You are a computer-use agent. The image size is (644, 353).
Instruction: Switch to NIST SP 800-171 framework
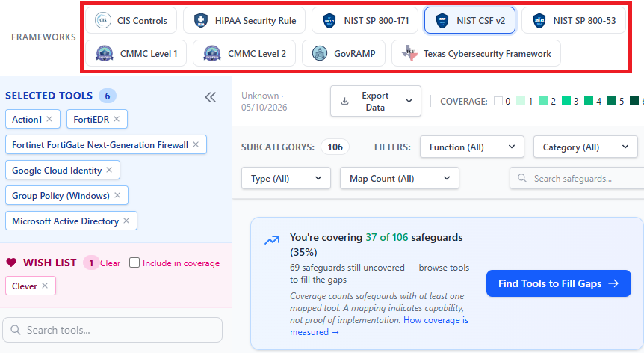[x=365, y=20]
